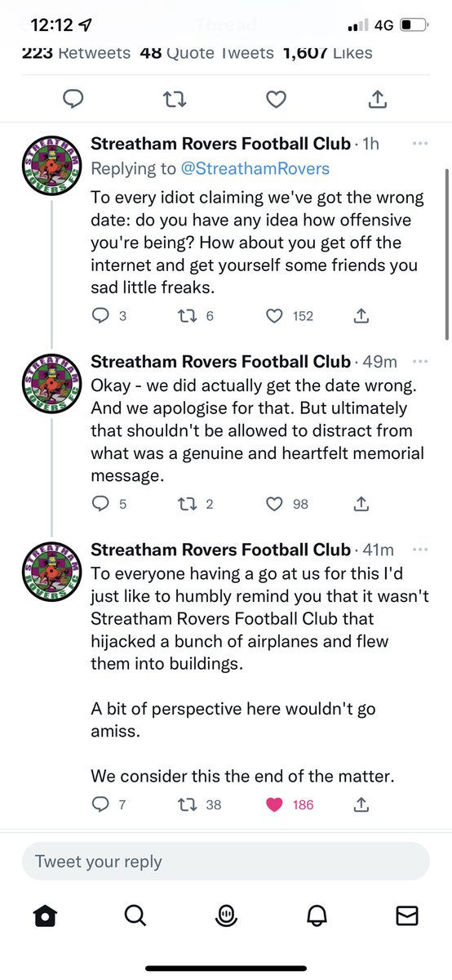The width and height of the screenshot is (452, 980).
Task: Tap the retweet icon under the main tweet
Action: (x=175, y=100)
